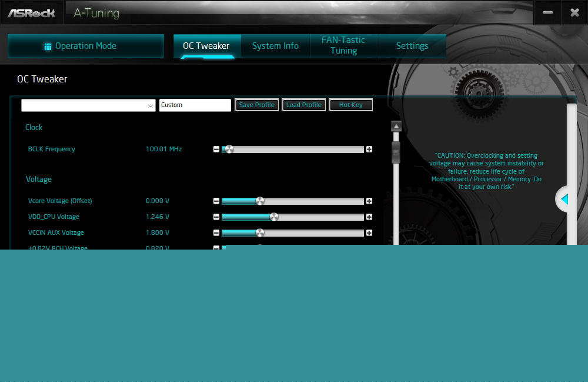Image resolution: width=588 pixels, height=382 pixels.
Task: Click the VCCIN AUX Voltage label
Action: pyautogui.click(x=56, y=232)
